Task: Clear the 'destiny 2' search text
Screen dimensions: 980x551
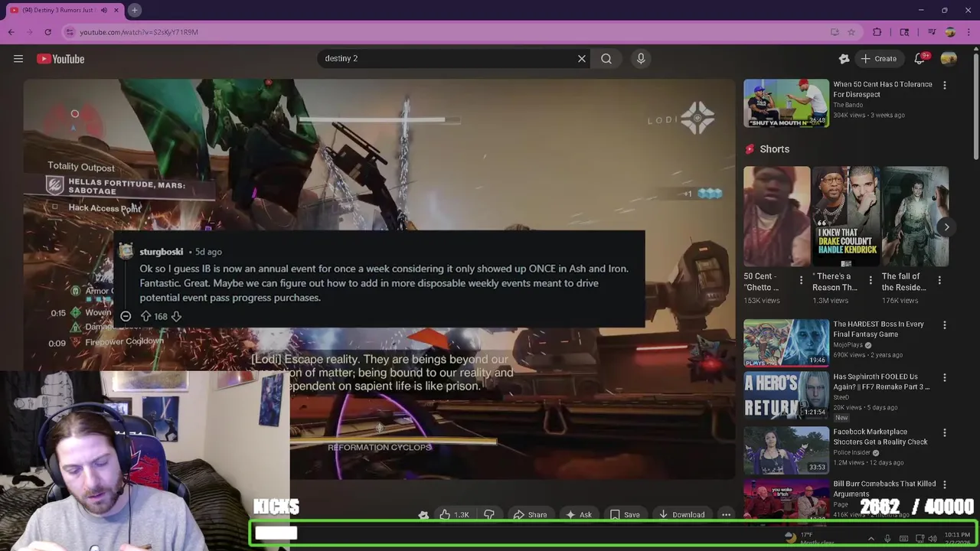Action: click(x=582, y=58)
